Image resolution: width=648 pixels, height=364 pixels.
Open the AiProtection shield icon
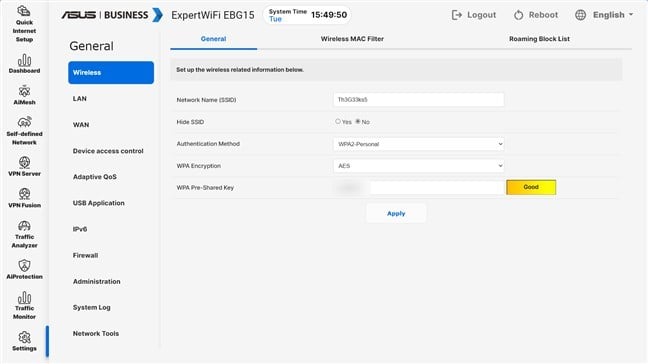coord(24,265)
